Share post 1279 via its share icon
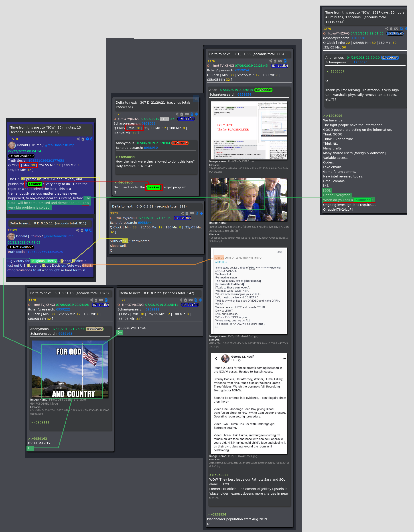This screenshot has width=414, height=532. click(387, 29)
